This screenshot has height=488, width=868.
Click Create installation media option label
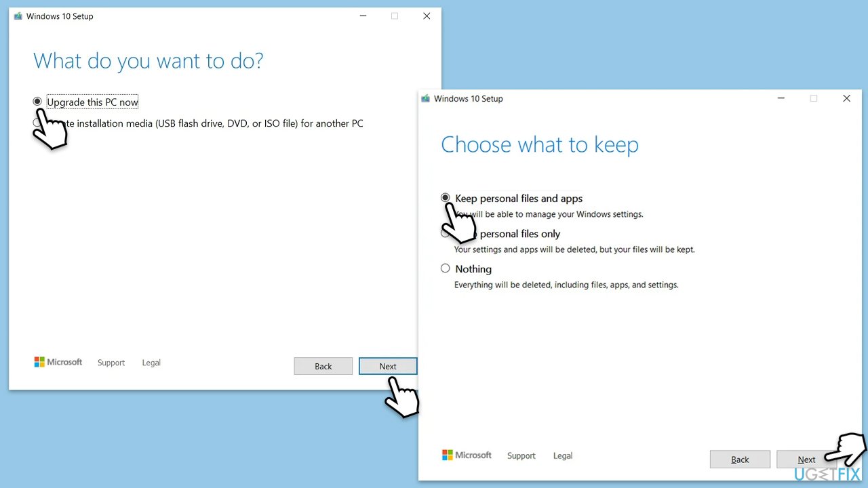(205, 123)
